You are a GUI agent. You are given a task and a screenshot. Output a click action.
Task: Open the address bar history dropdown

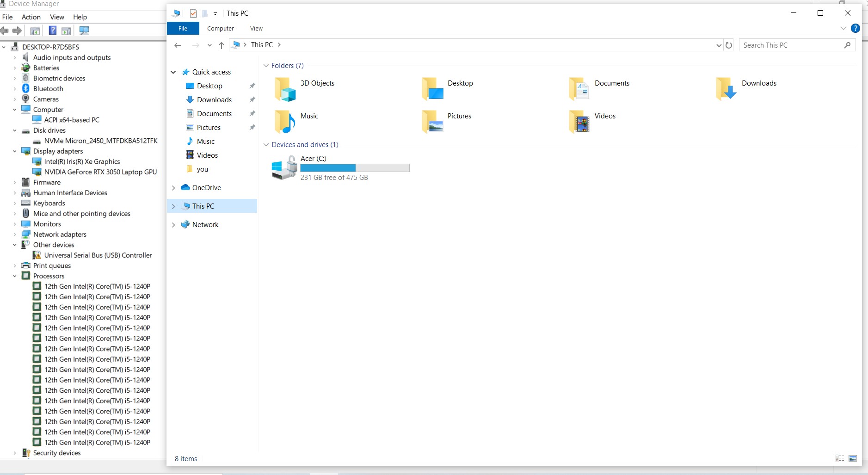click(718, 45)
